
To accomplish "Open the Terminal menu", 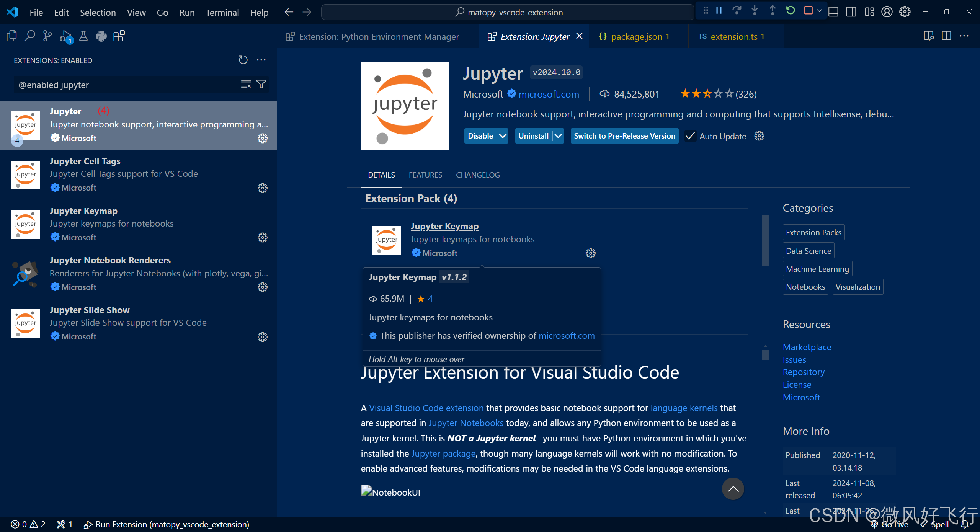I will (222, 12).
